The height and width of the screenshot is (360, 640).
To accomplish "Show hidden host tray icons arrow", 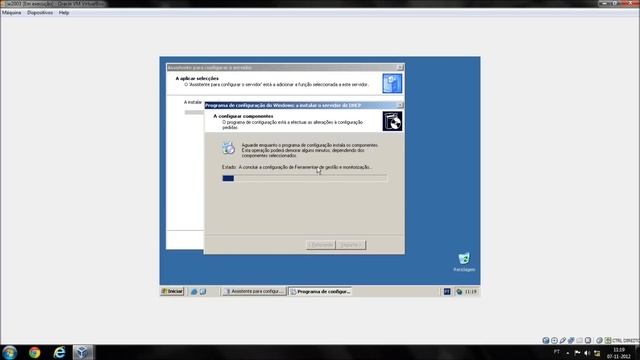I will point(568,353).
